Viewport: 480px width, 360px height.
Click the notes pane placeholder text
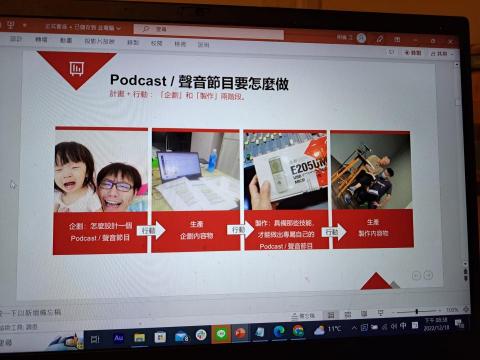(31, 313)
